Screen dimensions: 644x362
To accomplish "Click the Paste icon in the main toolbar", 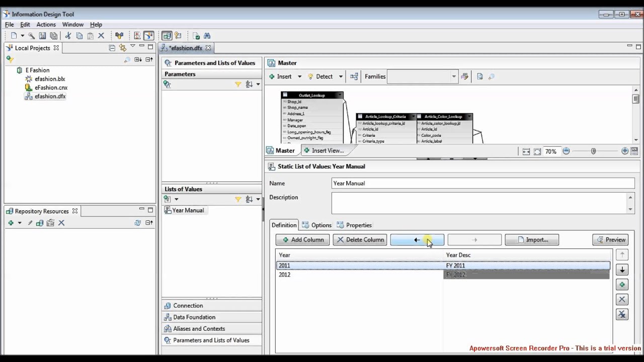I will click(91, 36).
